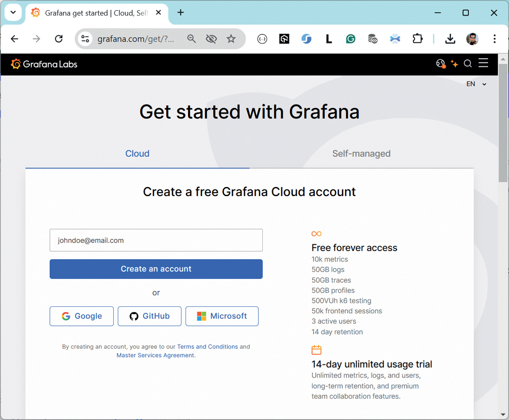This screenshot has width=509, height=420.
Task: Click the '50k frontend sessions' text
Action: tap(347, 311)
